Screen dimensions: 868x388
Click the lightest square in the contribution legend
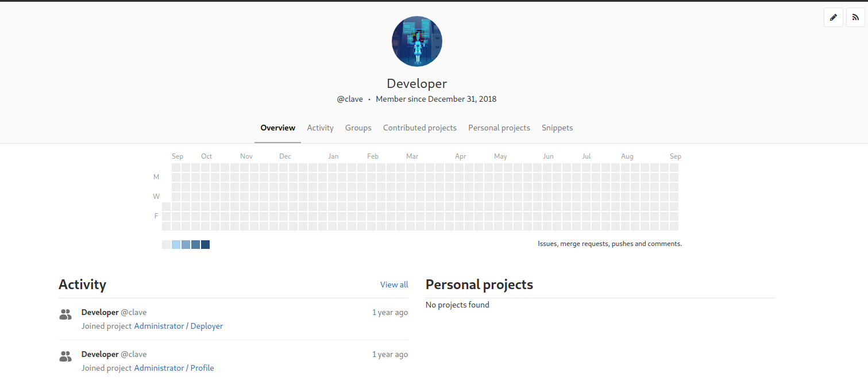(x=165, y=244)
